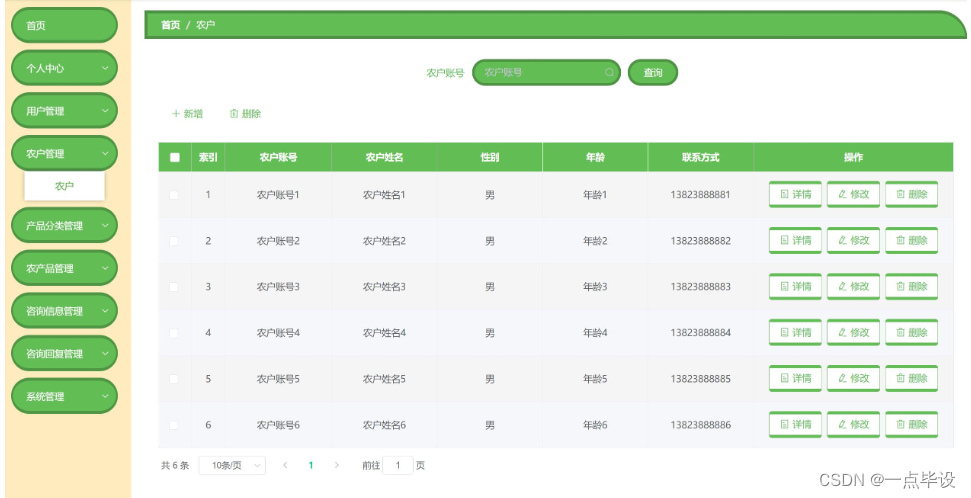The height and width of the screenshot is (498, 971).
Task: Open the 首页 sidebar menu item
Action: coord(64,25)
